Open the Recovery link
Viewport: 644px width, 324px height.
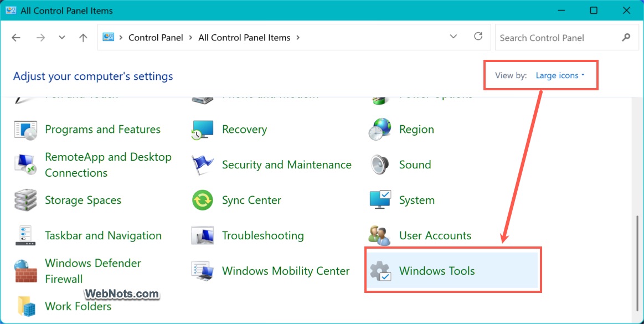click(x=244, y=130)
